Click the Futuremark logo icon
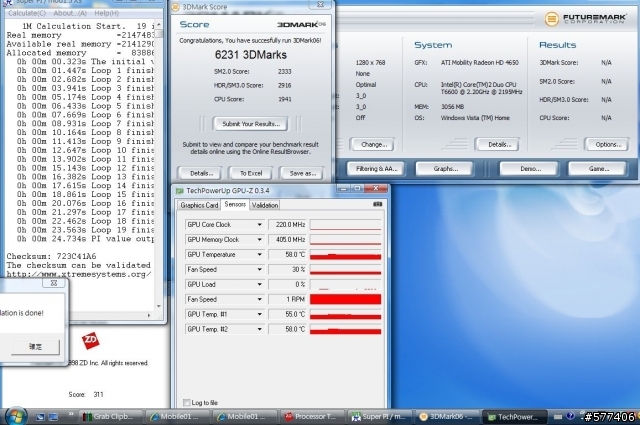This screenshot has height=425, width=640. 551,19
